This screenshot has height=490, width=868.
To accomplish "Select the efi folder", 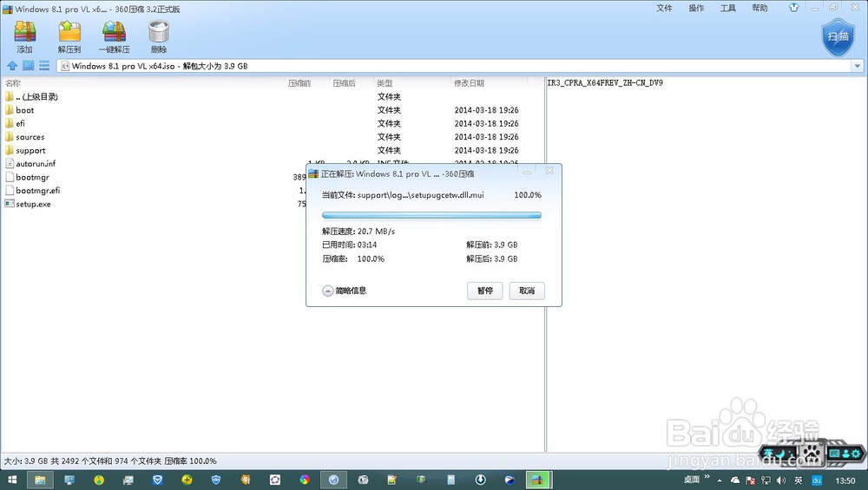I will [x=15, y=123].
